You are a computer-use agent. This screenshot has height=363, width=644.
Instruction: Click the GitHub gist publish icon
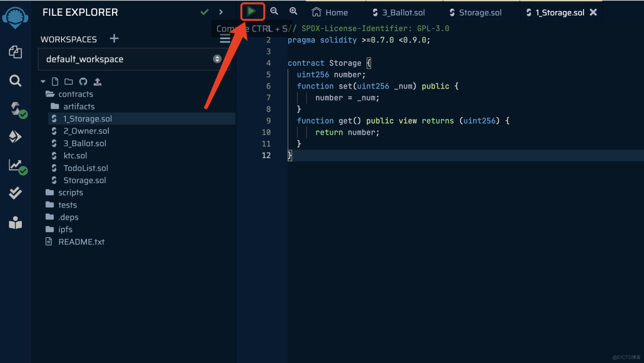click(83, 82)
